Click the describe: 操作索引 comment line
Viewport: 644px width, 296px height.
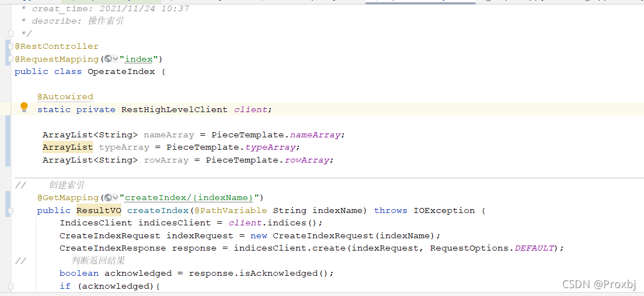pyautogui.click(x=77, y=21)
